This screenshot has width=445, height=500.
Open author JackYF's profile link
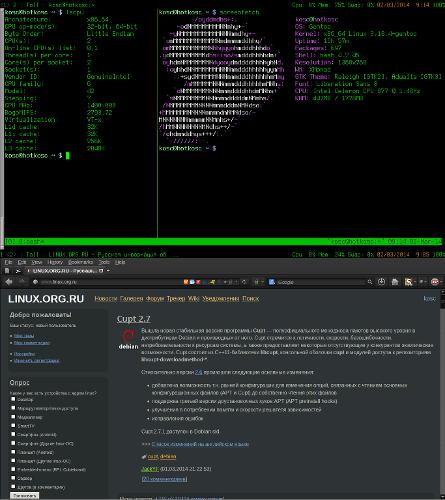click(x=150, y=469)
